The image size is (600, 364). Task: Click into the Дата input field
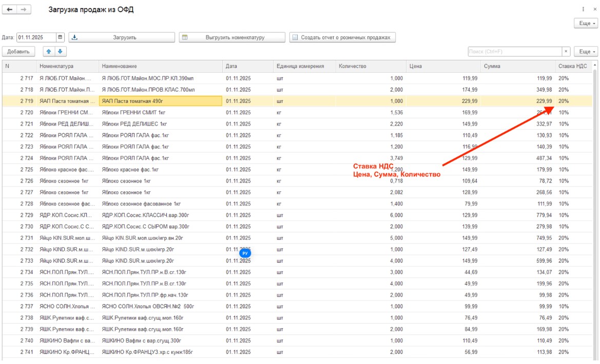pos(36,37)
